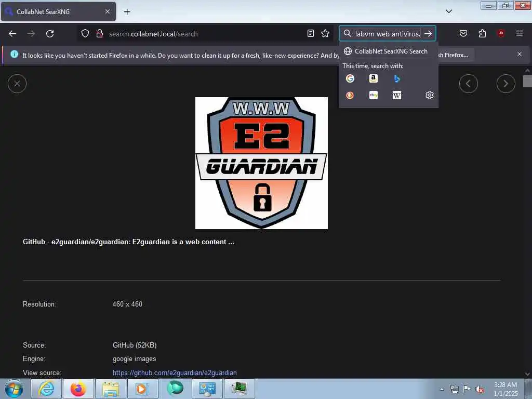Open the Pocket save button
Screen dimensions: 532x399
click(463, 34)
